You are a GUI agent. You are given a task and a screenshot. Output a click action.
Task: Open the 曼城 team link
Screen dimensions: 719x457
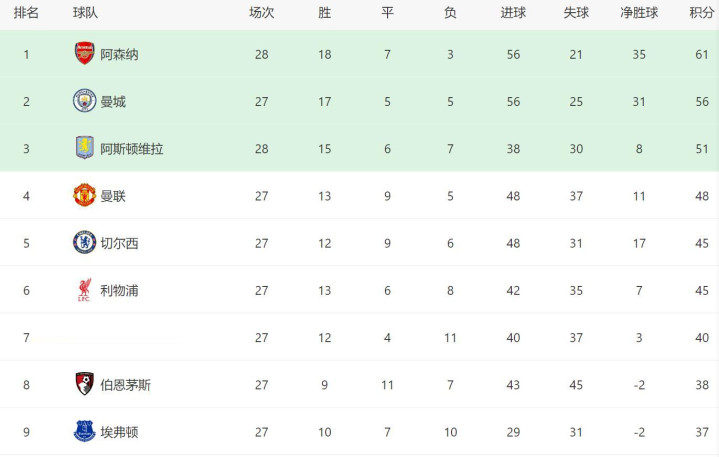[x=113, y=102]
